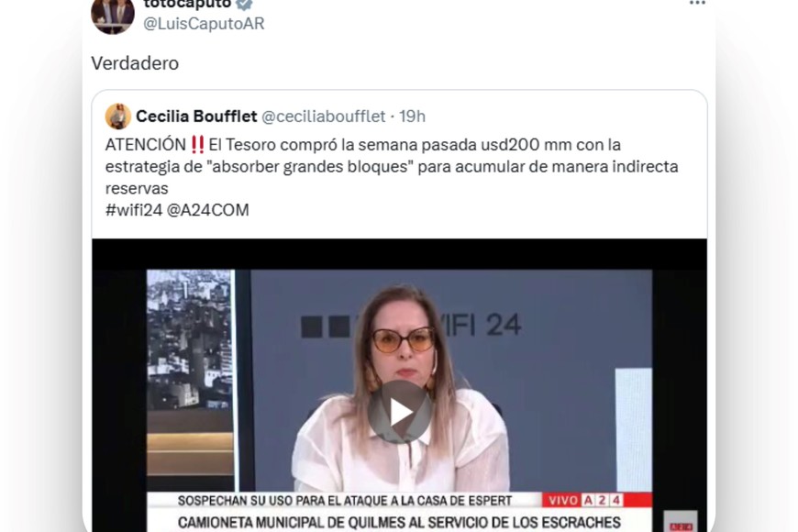Select the "Verdadero" tweet text

[x=135, y=63]
